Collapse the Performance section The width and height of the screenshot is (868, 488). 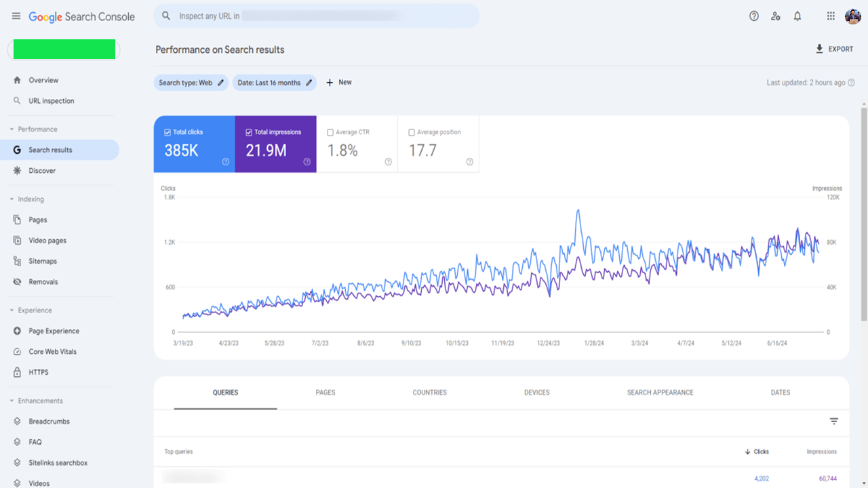[x=12, y=129]
